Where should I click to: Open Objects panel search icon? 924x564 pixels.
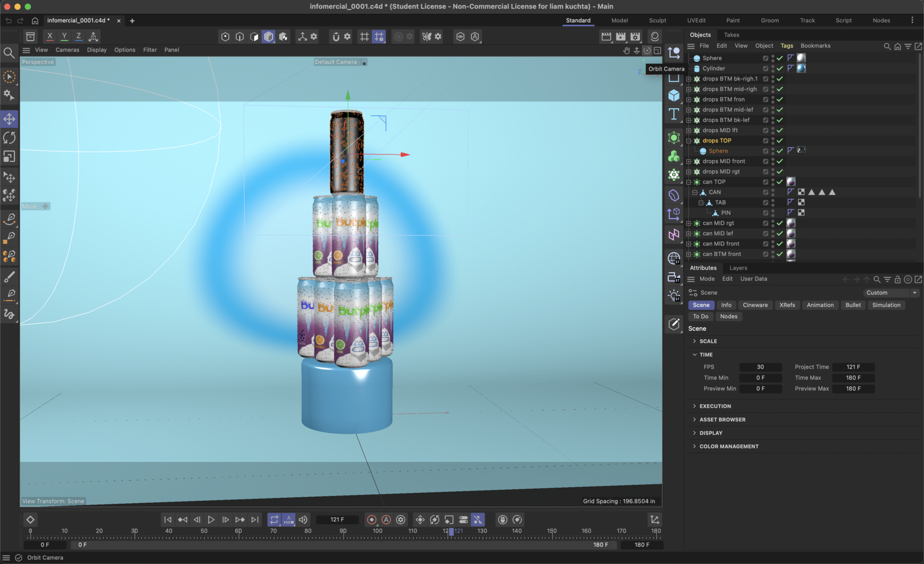tap(887, 46)
